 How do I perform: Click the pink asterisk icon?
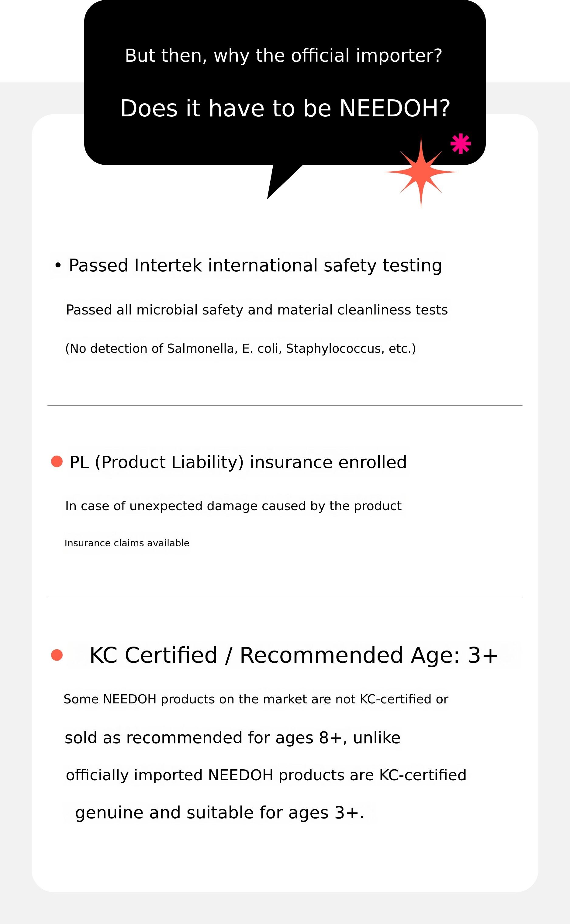(x=460, y=143)
